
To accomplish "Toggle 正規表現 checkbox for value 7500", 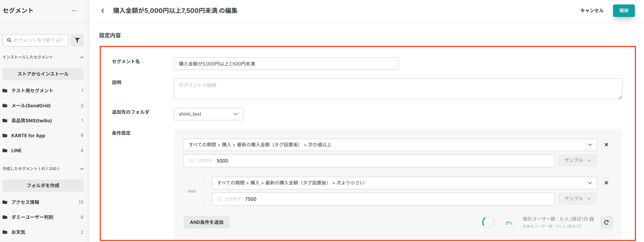I will point(219,199).
